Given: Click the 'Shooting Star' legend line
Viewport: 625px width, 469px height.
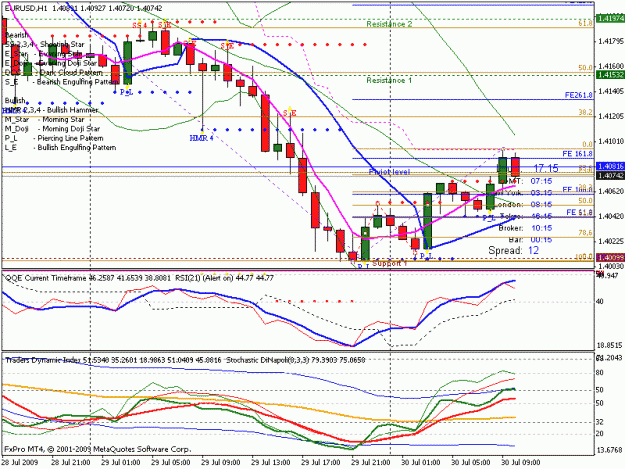Looking at the screenshot, I should pos(45,44).
